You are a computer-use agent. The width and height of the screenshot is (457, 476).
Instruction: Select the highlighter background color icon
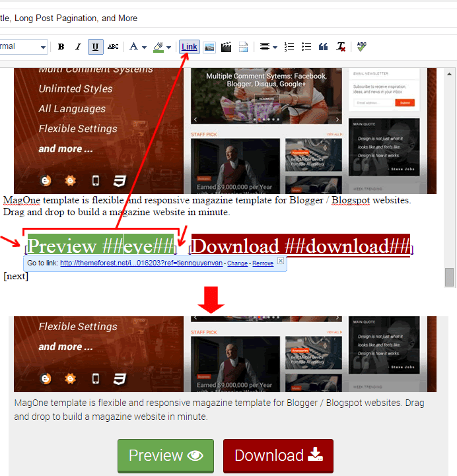(x=158, y=47)
